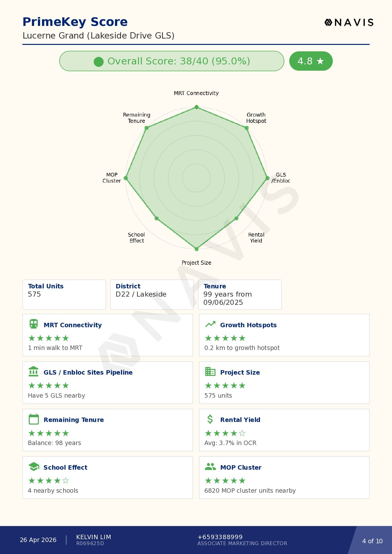Click the Project Size building icon
This screenshot has width=392, height=554.
point(210,372)
